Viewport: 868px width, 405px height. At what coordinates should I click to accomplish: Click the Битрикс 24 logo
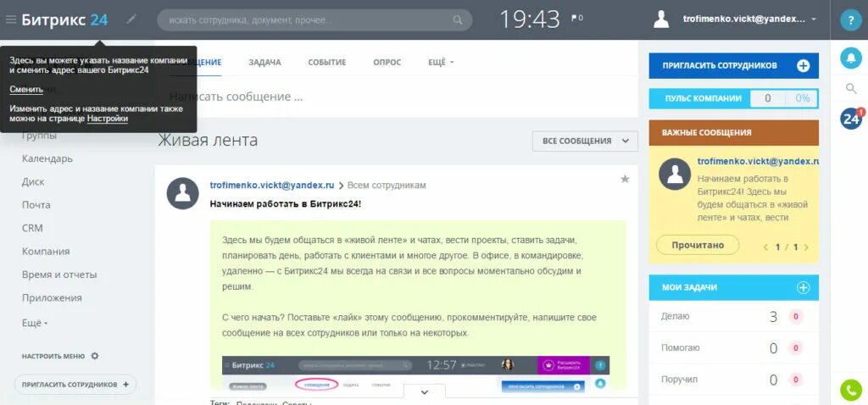point(64,19)
